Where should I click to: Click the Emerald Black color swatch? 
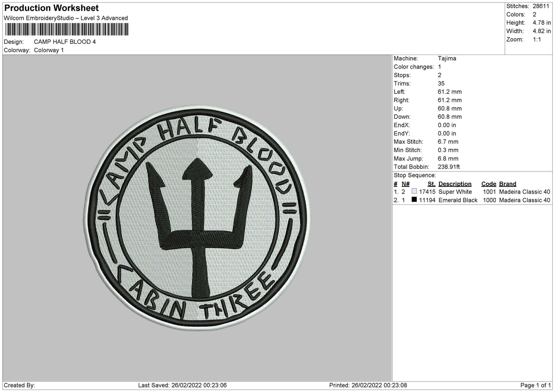pos(414,200)
